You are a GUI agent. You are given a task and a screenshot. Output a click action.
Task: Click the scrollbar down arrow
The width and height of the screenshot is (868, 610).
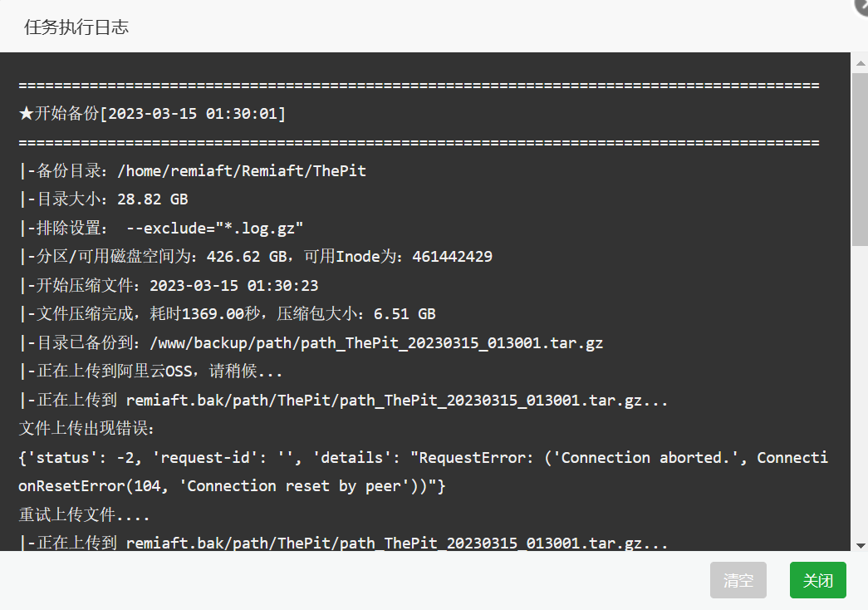[x=861, y=546]
